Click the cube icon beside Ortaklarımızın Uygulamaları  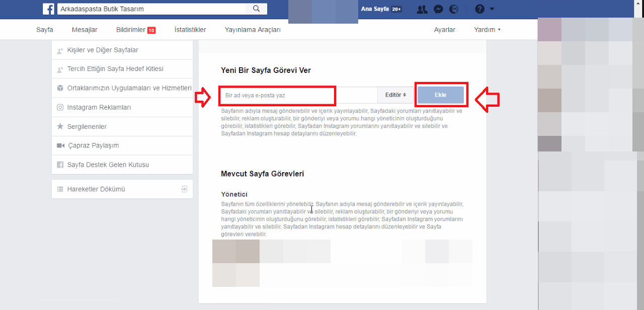pos(60,88)
